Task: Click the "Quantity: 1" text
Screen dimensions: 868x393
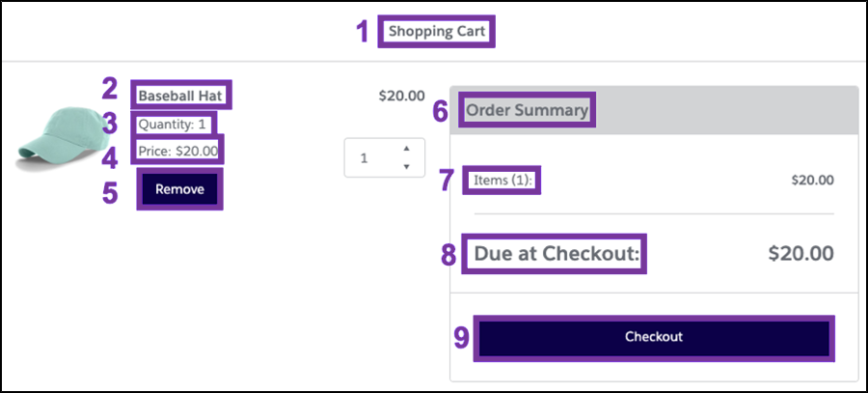Action: (173, 125)
